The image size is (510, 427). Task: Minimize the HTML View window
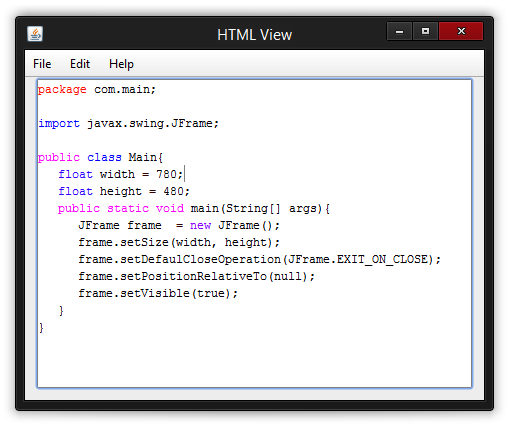pyautogui.click(x=399, y=31)
